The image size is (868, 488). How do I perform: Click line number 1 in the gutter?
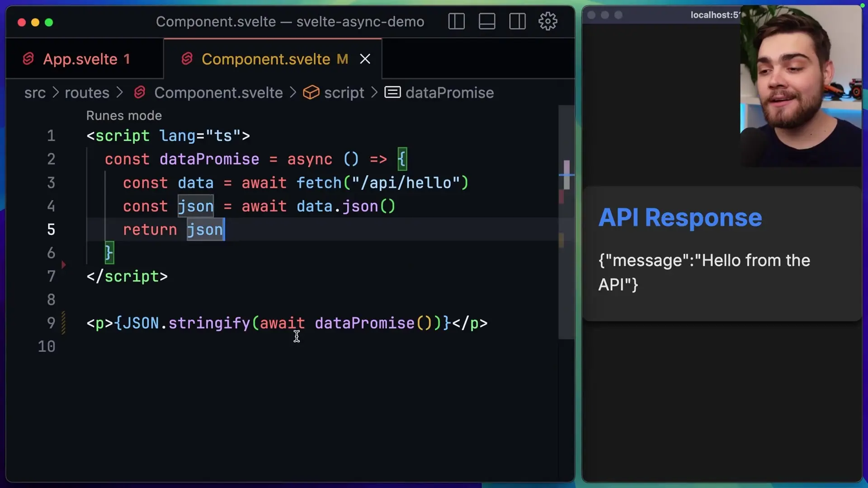click(x=51, y=136)
